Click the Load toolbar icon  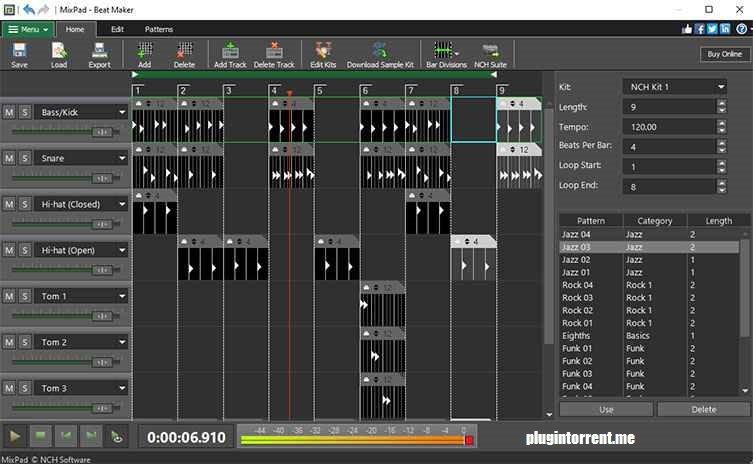coord(59,54)
